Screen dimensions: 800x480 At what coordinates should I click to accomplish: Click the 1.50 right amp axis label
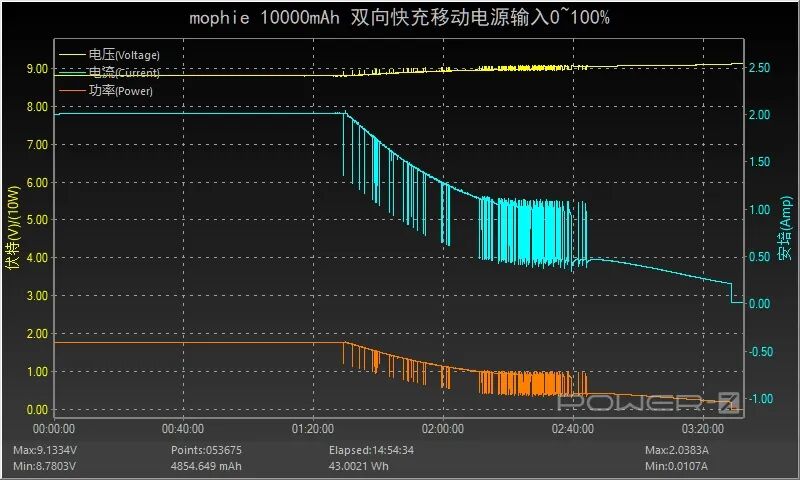click(760, 162)
